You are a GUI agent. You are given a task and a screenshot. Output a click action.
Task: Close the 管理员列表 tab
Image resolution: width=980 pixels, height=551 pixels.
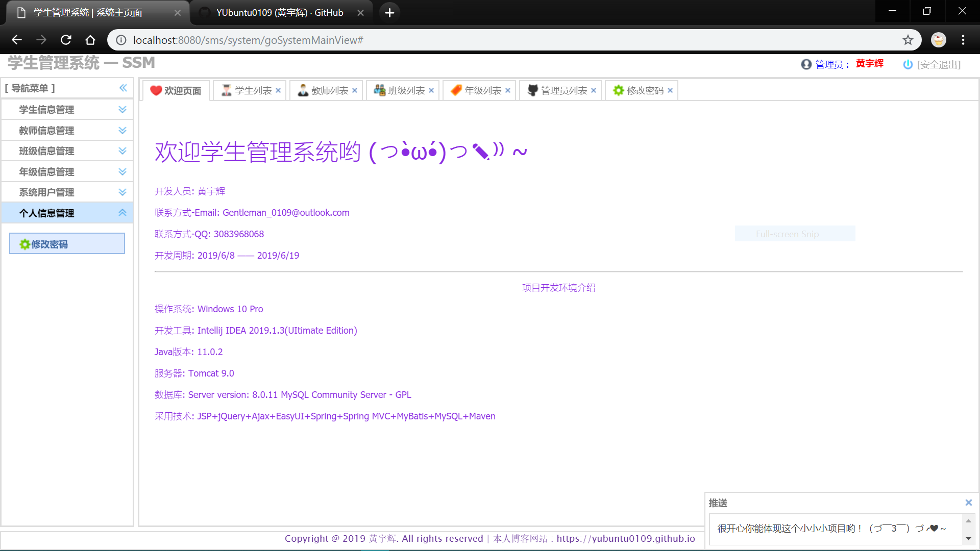pos(594,90)
